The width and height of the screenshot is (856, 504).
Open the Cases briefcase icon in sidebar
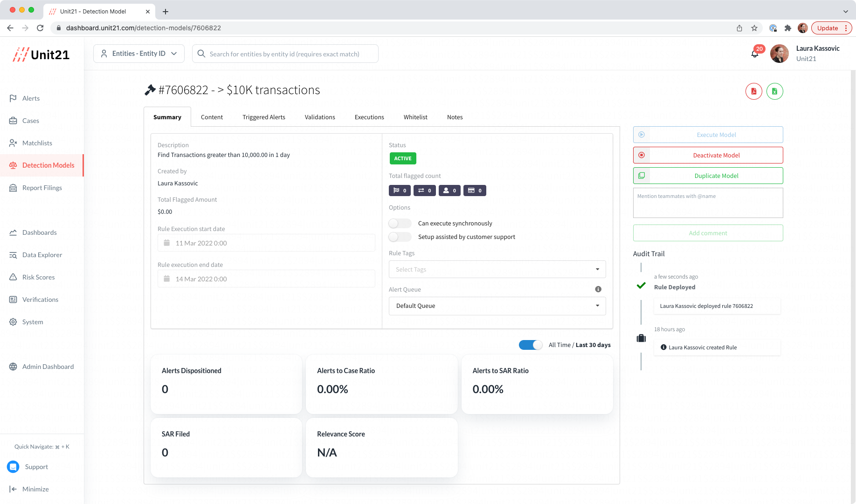[13, 121]
